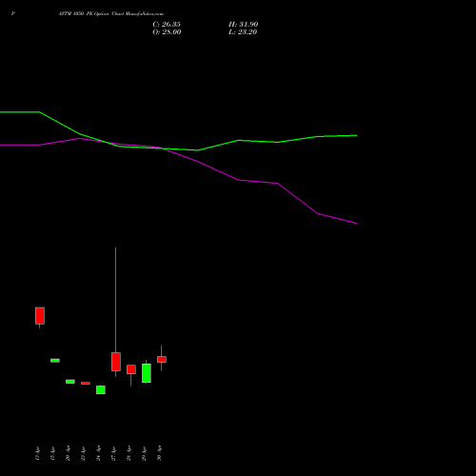Click the 20 Apr date label on the axis
This screenshot has width=476, height=476.
click(68, 453)
